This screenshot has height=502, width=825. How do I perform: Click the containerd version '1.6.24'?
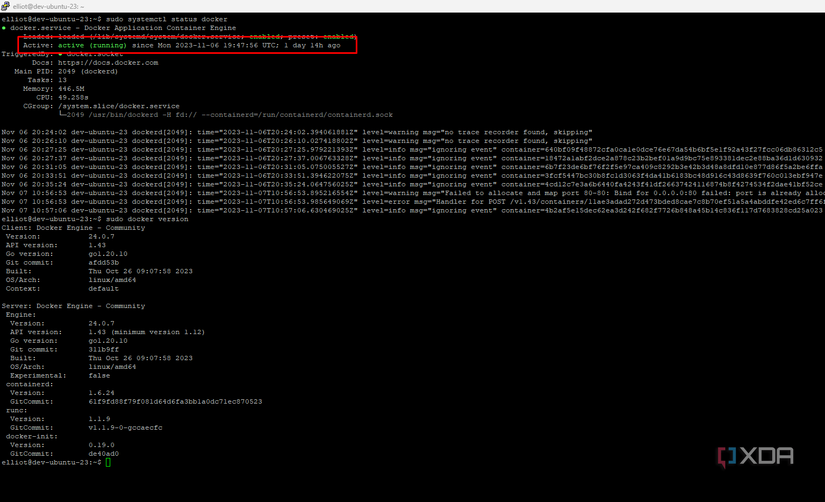(x=102, y=393)
